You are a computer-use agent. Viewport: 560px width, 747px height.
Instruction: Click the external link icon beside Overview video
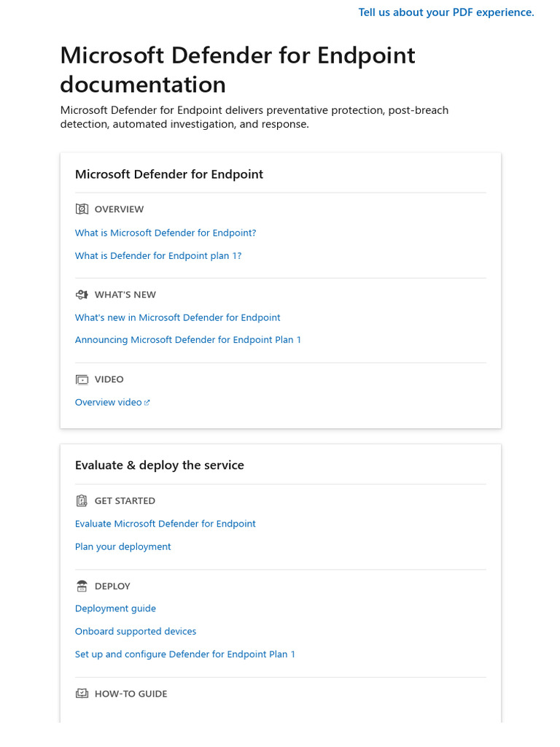click(147, 403)
